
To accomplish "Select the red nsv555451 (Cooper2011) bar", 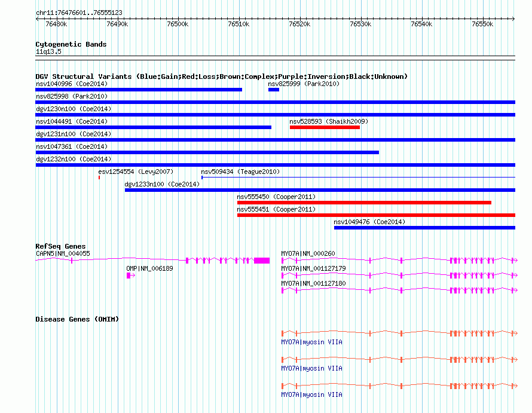I will click(376, 215).
